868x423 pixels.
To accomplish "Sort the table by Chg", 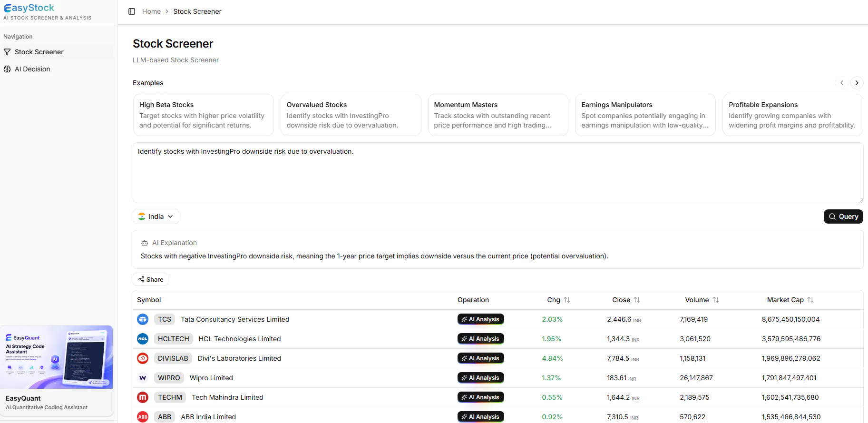I will [x=567, y=300].
